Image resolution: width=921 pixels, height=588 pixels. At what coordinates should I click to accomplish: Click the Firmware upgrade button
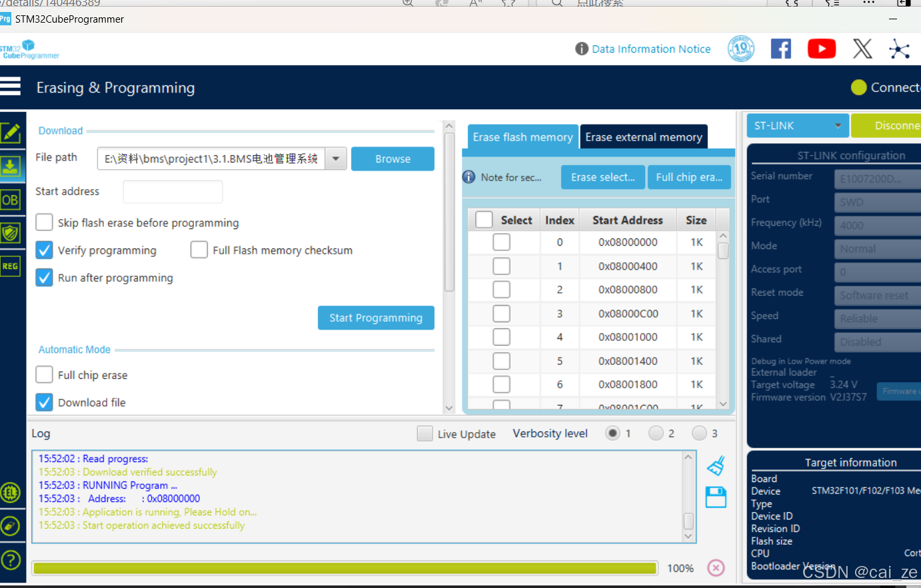pyautogui.click(x=899, y=392)
